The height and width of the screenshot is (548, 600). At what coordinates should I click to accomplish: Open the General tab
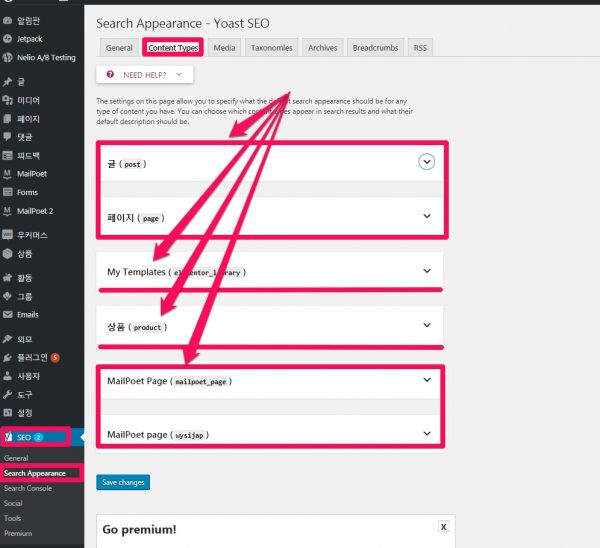point(119,47)
